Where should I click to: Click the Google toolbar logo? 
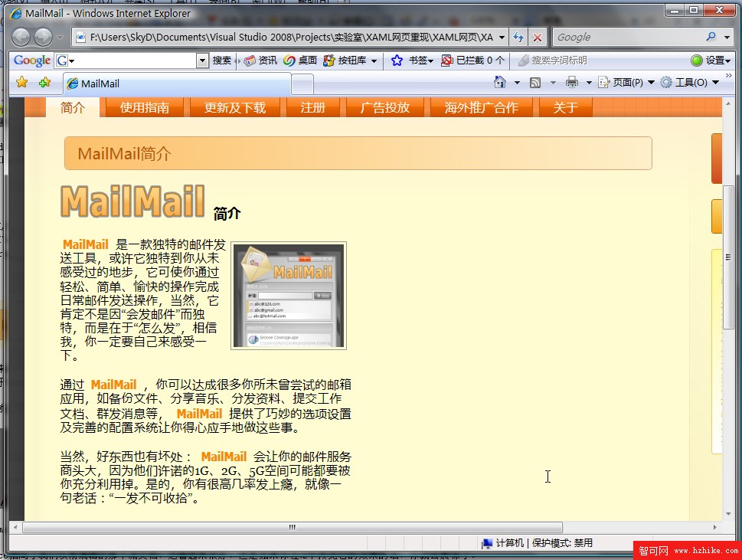(x=31, y=61)
